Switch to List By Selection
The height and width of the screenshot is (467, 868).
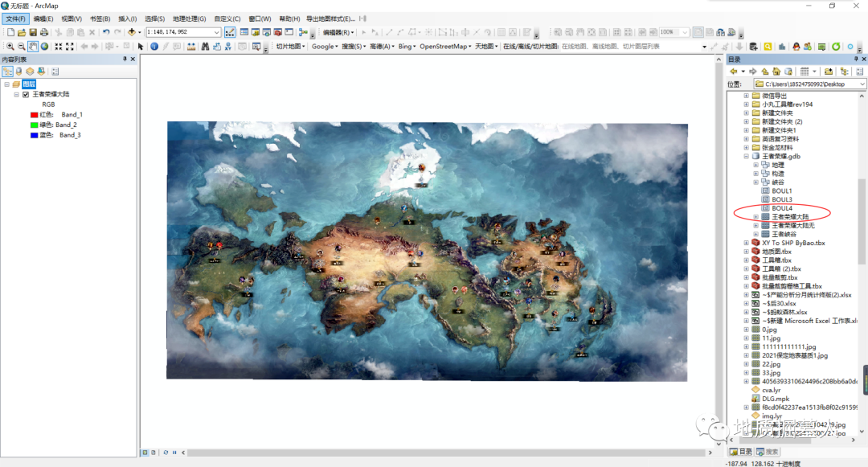tap(41, 72)
